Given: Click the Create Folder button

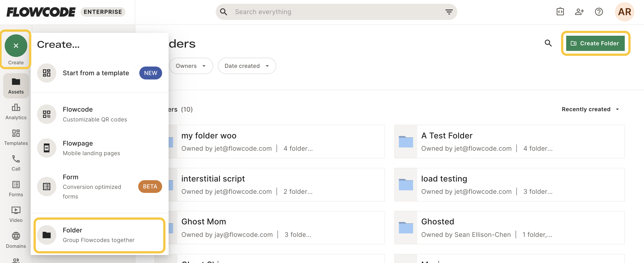Looking at the screenshot, I should (x=595, y=43).
